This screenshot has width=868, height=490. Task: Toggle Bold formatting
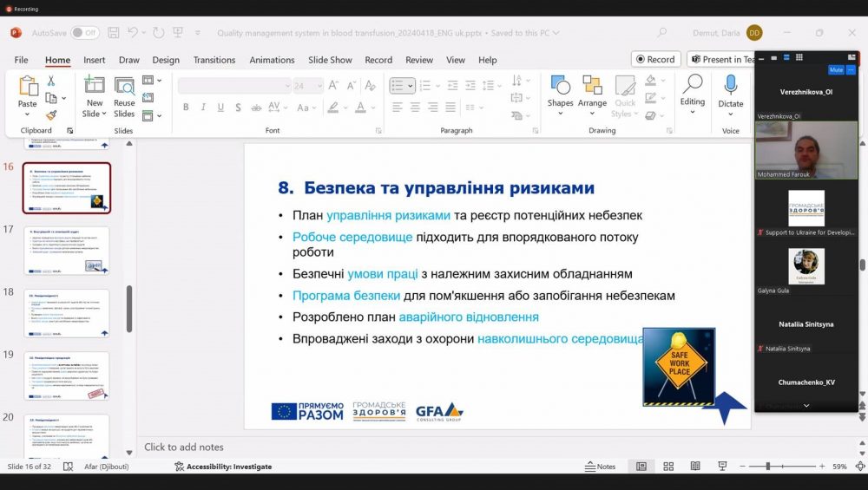tap(186, 108)
